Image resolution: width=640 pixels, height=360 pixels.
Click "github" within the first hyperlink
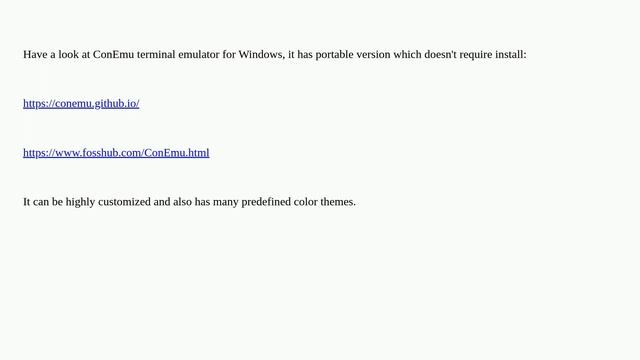click(x=110, y=104)
